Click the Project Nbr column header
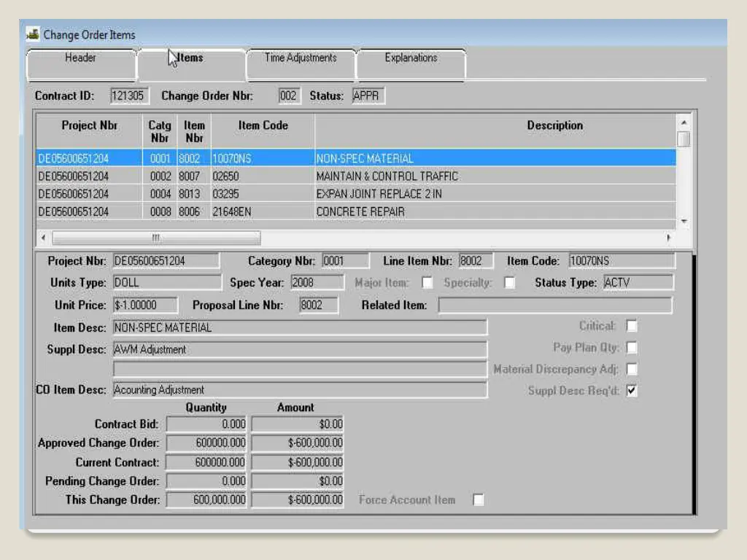This screenshot has height=560, width=747. click(89, 131)
